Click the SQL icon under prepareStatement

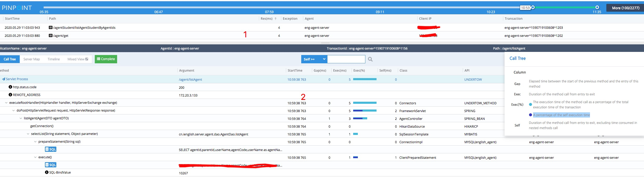click(x=51, y=149)
